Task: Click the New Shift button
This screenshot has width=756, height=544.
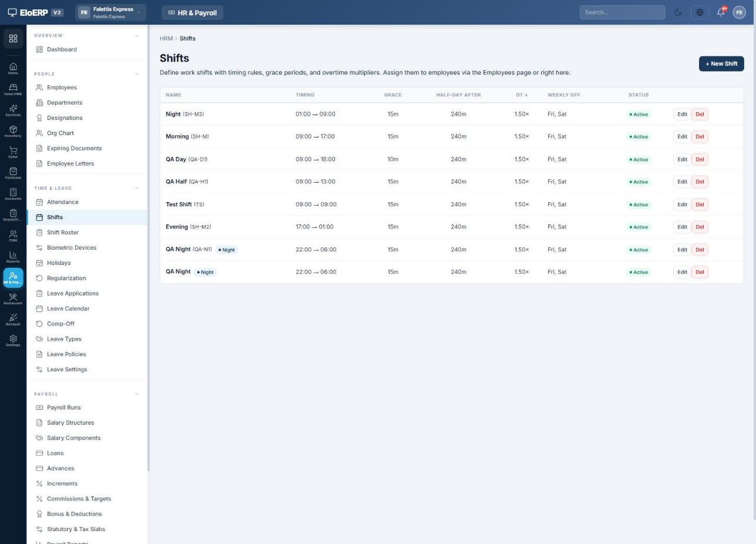Action: tap(721, 64)
